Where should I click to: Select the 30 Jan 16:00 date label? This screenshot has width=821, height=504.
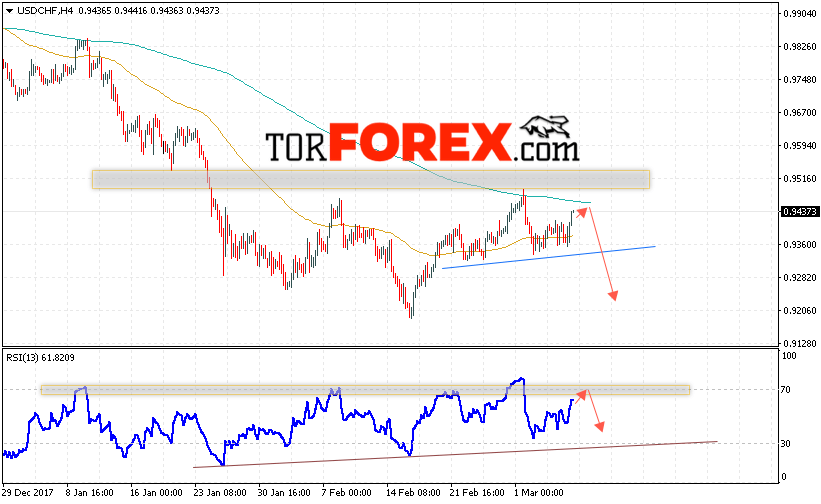point(284,493)
